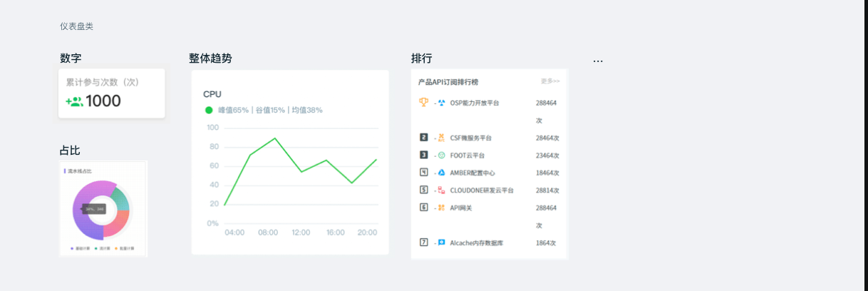
Task: Click the AMBER配置中心 blue triangle icon
Action: click(x=442, y=173)
